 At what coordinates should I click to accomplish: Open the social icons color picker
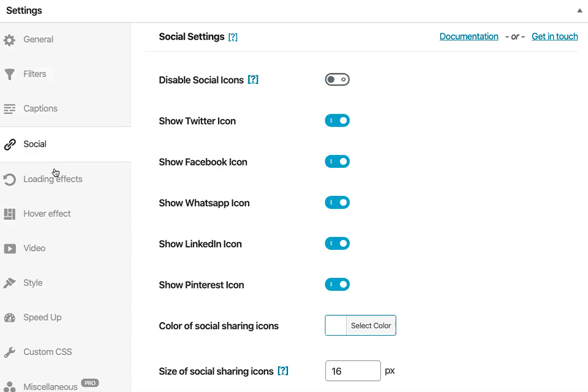[x=370, y=325]
